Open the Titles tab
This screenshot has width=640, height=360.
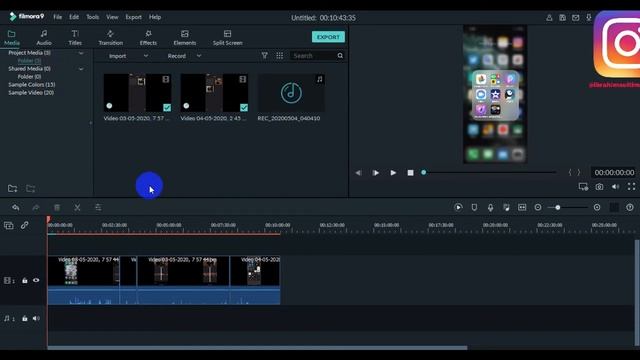point(75,38)
